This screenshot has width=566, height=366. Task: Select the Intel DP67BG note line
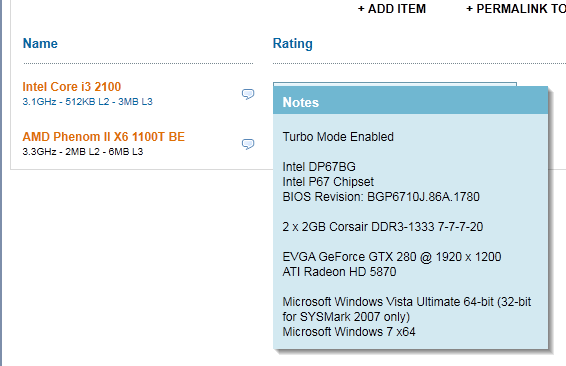point(319,167)
